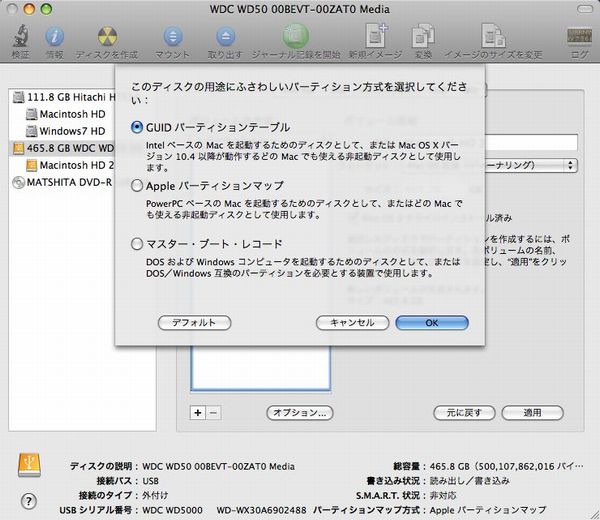The image size is (600, 520).
Task: Click the オプション... (Options) button
Action: [300, 412]
